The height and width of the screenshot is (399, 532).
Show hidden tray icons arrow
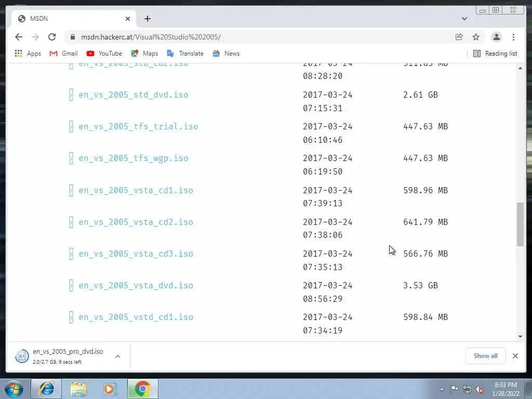pos(442,389)
